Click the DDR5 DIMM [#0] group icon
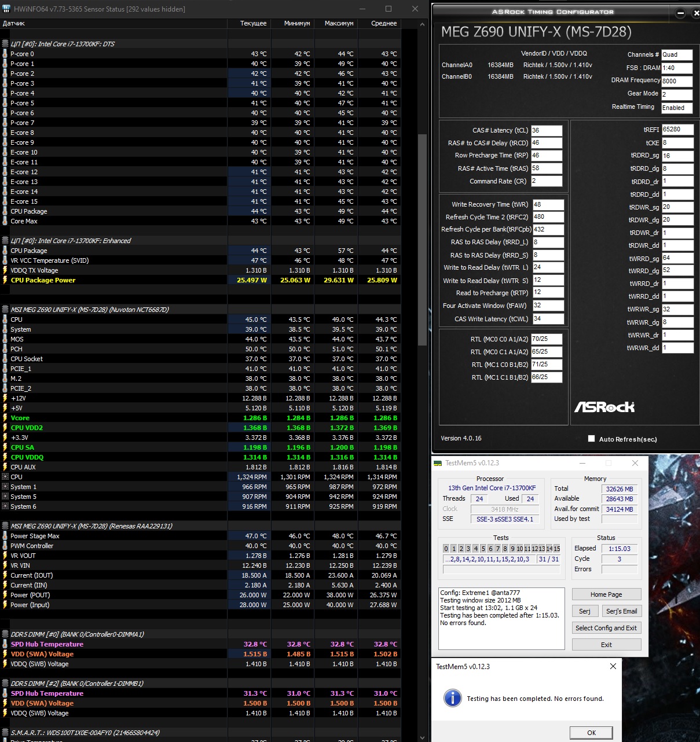This screenshot has height=742, width=700. pos(5,634)
